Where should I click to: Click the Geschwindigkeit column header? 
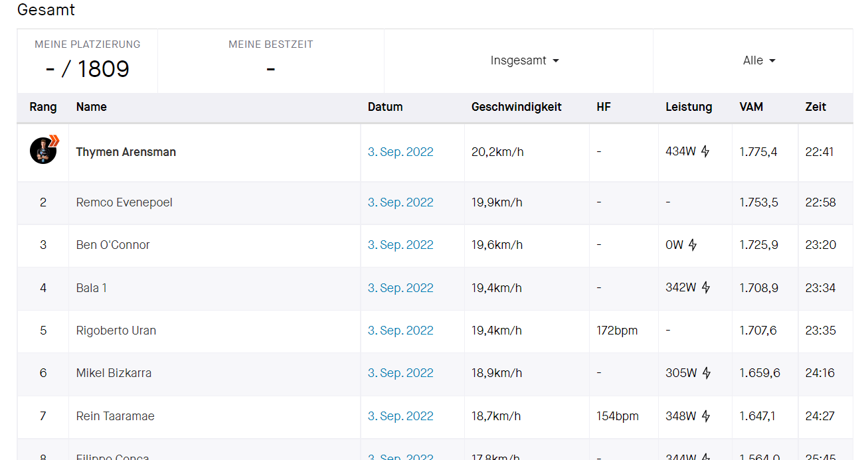click(x=516, y=107)
